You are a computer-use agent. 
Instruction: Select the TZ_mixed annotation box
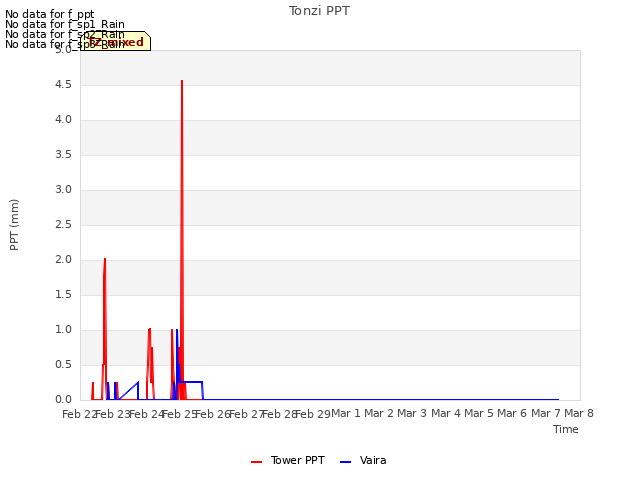click(116, 41)
